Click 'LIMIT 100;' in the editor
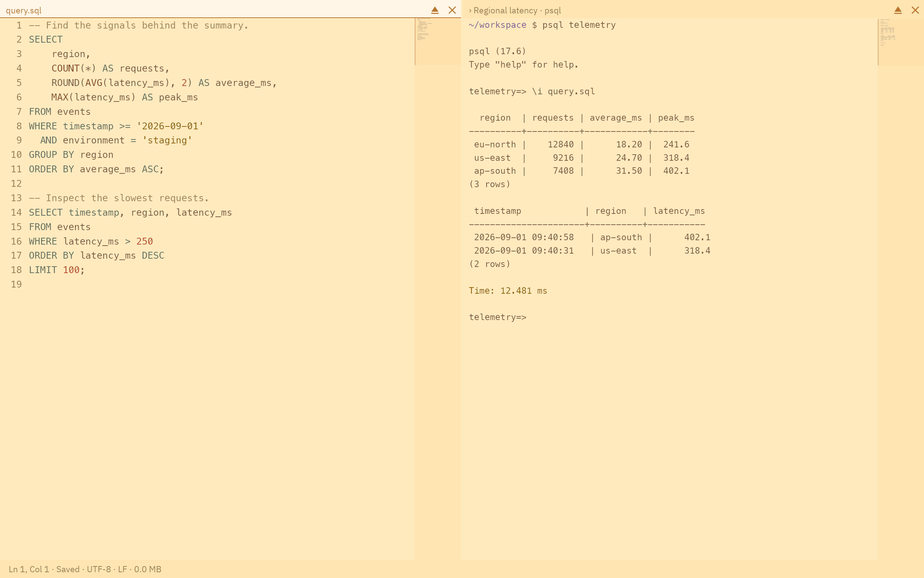 [57, 270]
